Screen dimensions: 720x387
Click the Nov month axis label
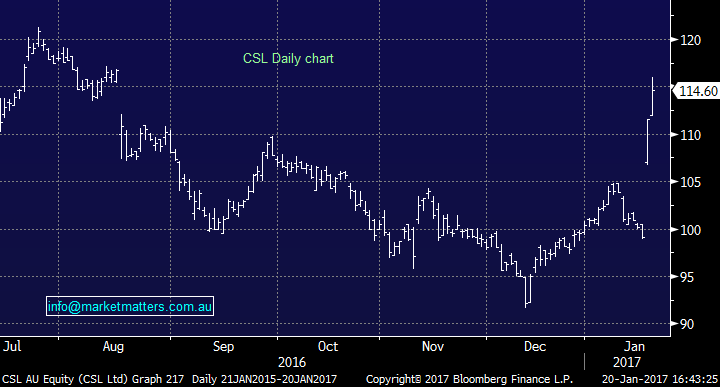point(433,346)
